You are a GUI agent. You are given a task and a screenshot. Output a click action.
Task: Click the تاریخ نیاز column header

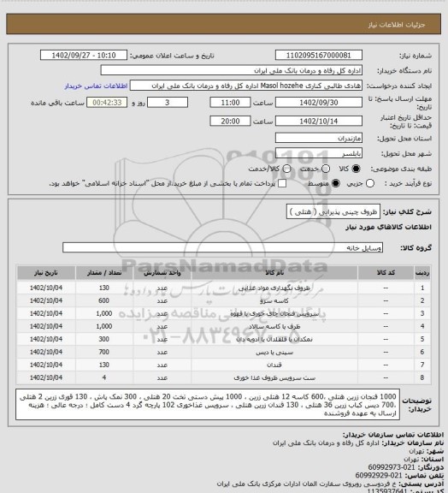pos(46,272)
